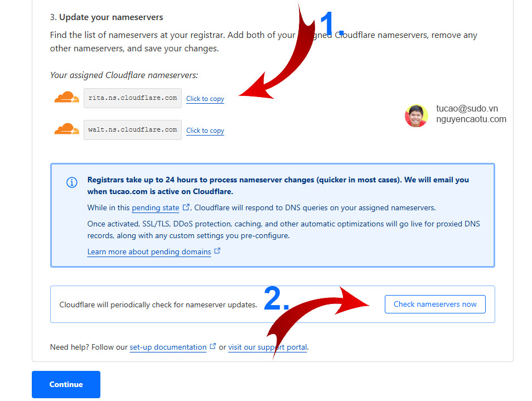Select the rita.ns.cloudflare.com nameserver field
The image size is (532, 401).
tap(133, 98)
